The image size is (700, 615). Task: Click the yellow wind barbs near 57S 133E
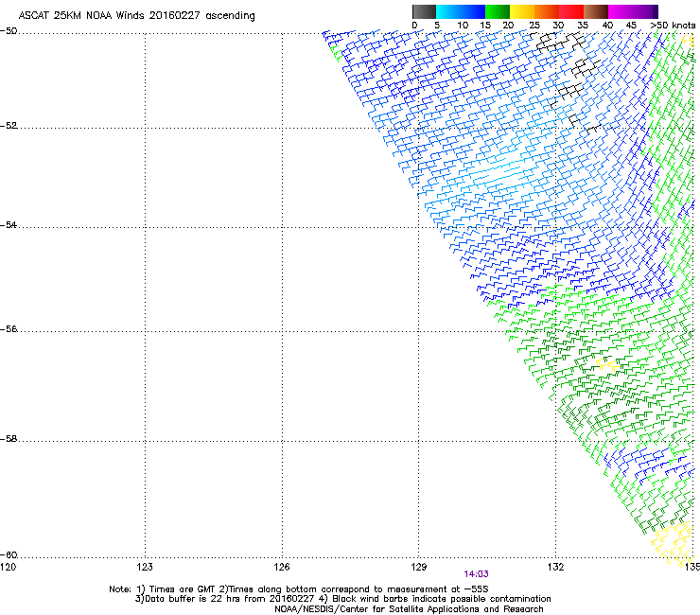tap(607, 364)
